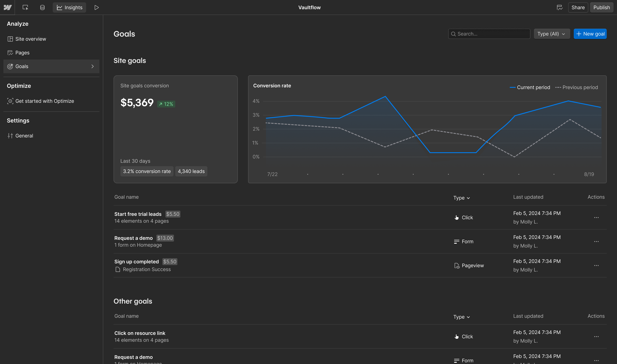Open Click on resource link goal
Image resolution: width=617 pixels, height=364 pixels.
tap(140, 333)
